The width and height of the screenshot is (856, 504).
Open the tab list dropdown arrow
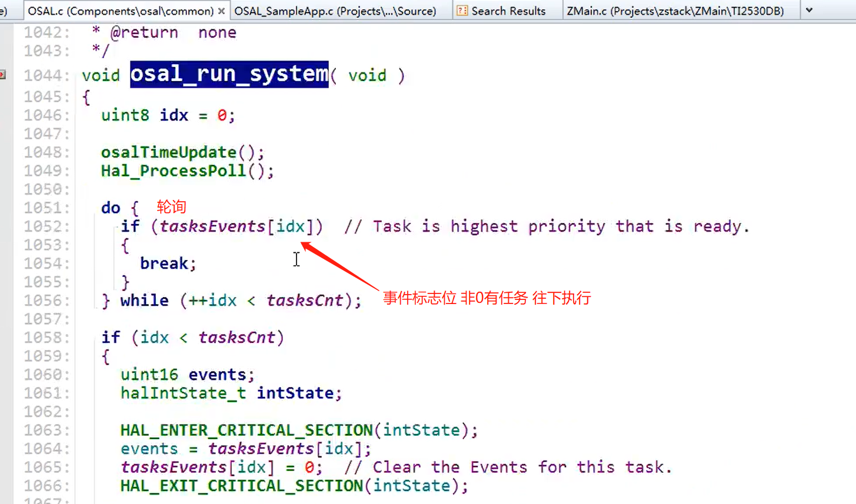coord(810,10)
